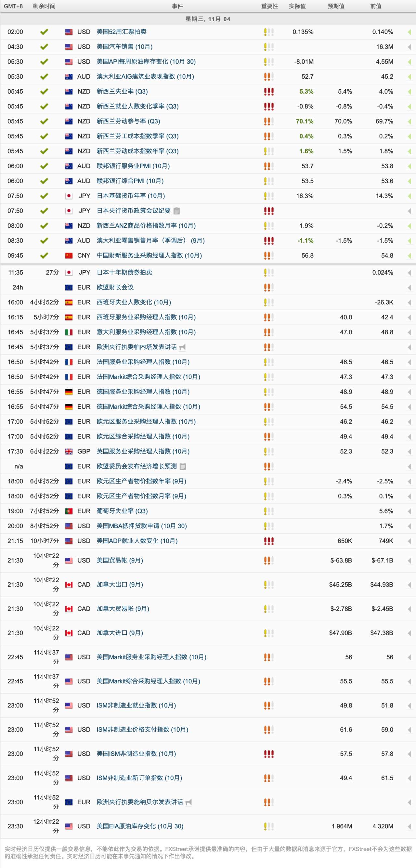416x868 pixels.
Task: Click the speech icon beside 欧洲央行执委帕内塔发表讲话
Action: pos(182,347)
